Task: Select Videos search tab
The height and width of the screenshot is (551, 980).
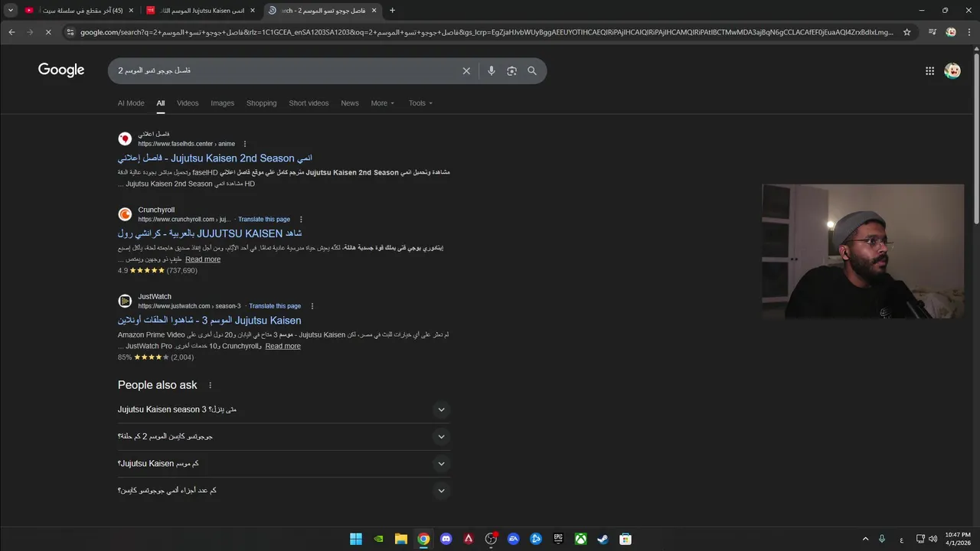Action: pyautogui.click(x=188, y=103)
